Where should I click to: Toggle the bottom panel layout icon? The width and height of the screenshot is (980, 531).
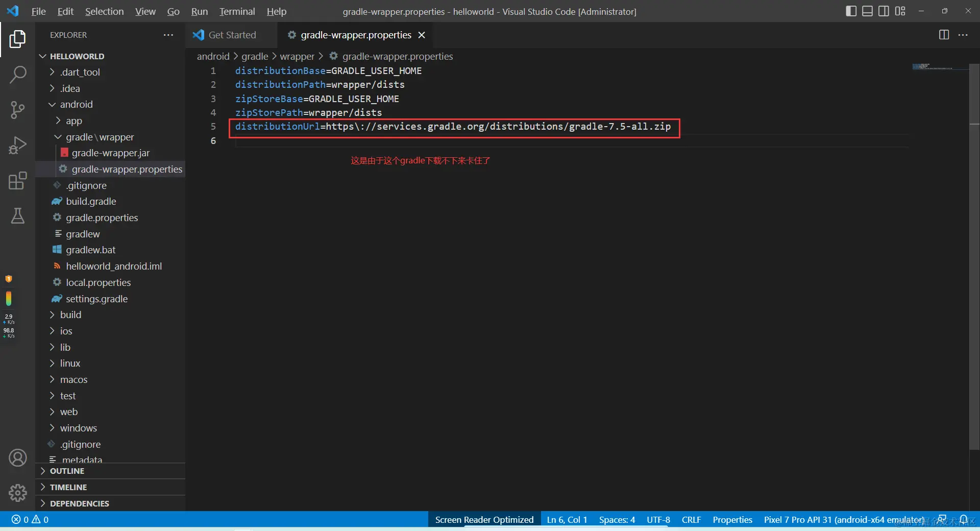(x=867, y=11)
